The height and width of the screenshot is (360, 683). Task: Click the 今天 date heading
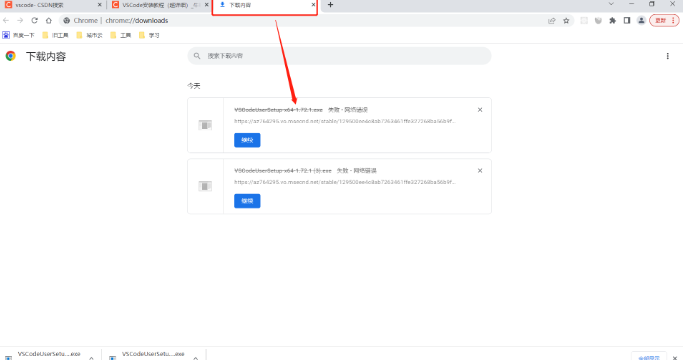[x=194, y=86]
